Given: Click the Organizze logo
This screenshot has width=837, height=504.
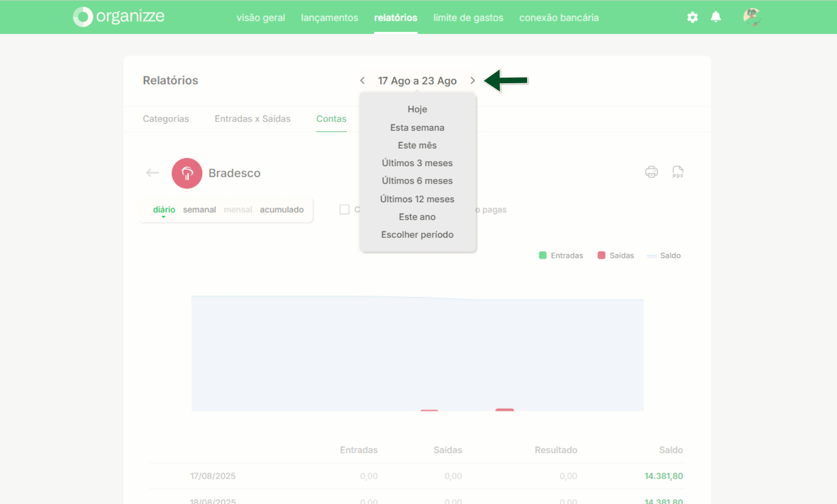Looking at the screenshot, I should coord(119,17).
